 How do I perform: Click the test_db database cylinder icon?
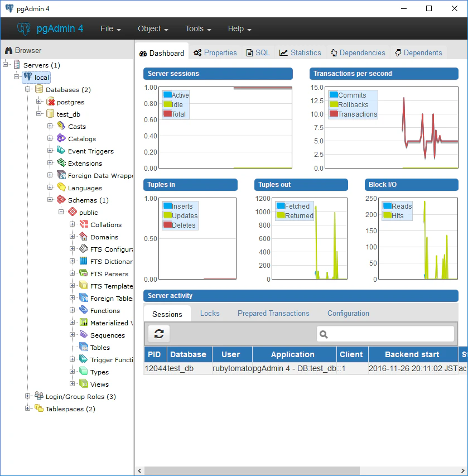50,114
